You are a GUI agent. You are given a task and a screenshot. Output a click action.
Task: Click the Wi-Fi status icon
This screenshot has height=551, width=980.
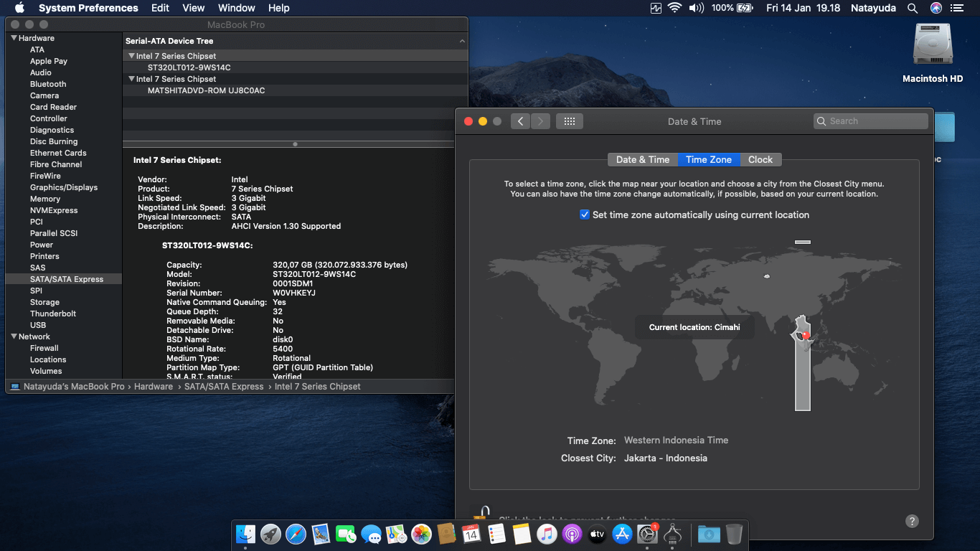click(674, 8)
